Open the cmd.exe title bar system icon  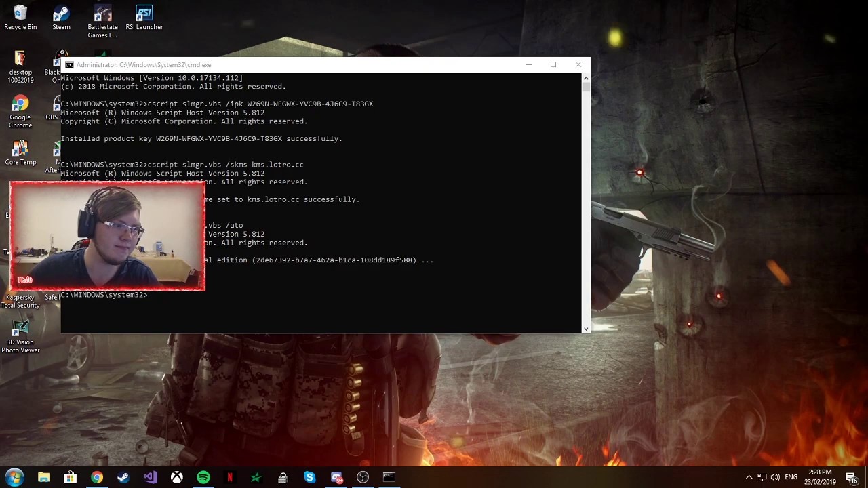[69, 65]
